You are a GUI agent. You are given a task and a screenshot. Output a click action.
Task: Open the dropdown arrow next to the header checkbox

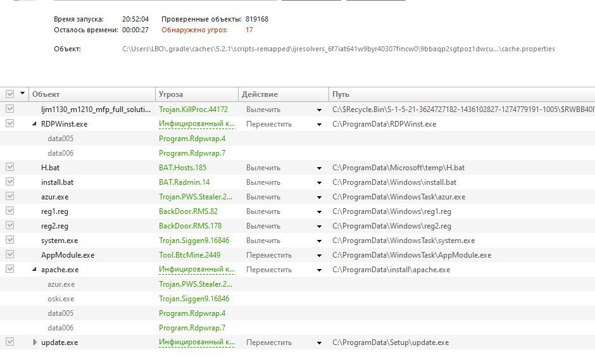pyautogui.click(x=22, y=93)
